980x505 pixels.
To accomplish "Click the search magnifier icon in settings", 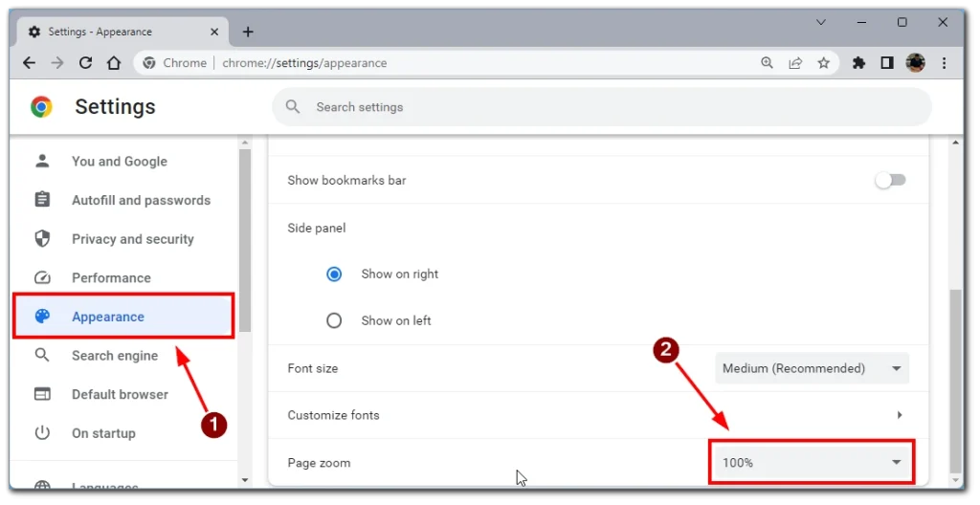I will [x=293, y=107].
